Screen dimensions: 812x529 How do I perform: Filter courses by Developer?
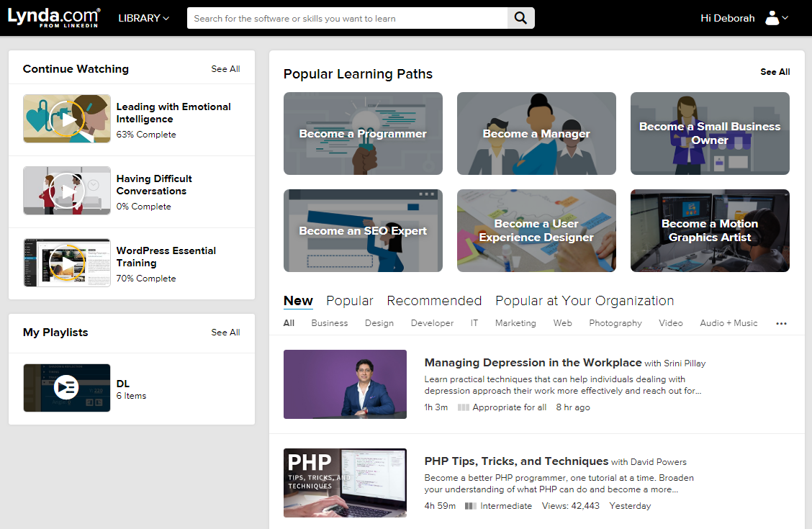click(x=432, y=323)
